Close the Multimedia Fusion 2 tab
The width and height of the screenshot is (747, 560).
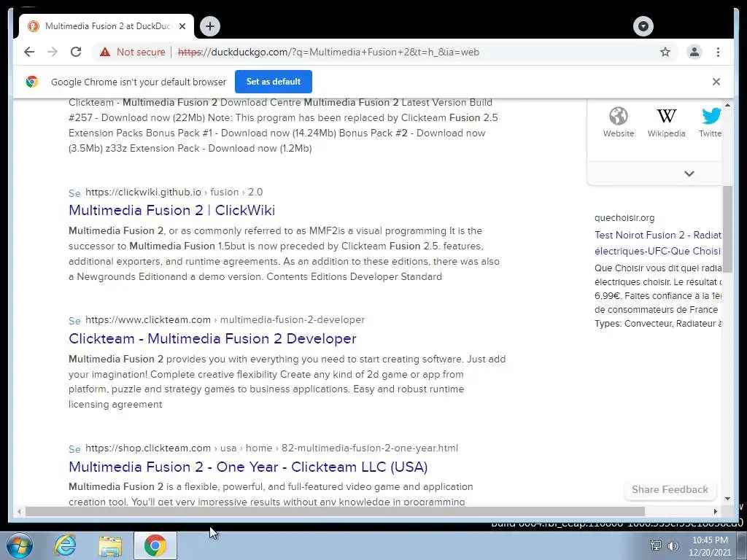tap(182, 26)
